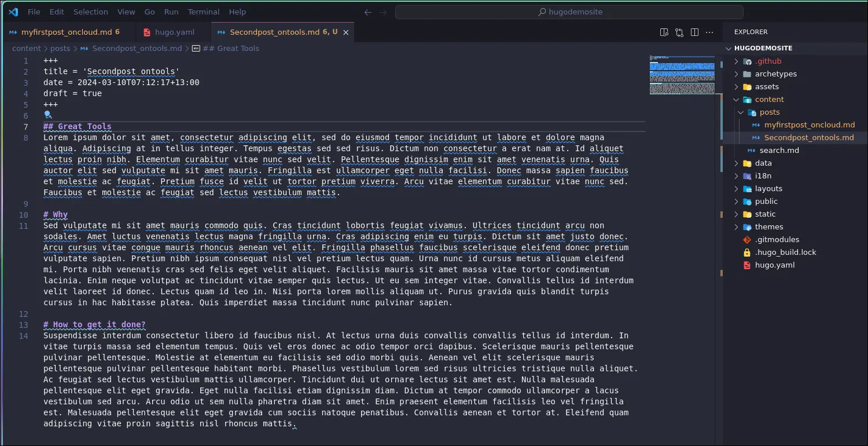
Task: Click the archetypes folder icon
Action: 747,74
